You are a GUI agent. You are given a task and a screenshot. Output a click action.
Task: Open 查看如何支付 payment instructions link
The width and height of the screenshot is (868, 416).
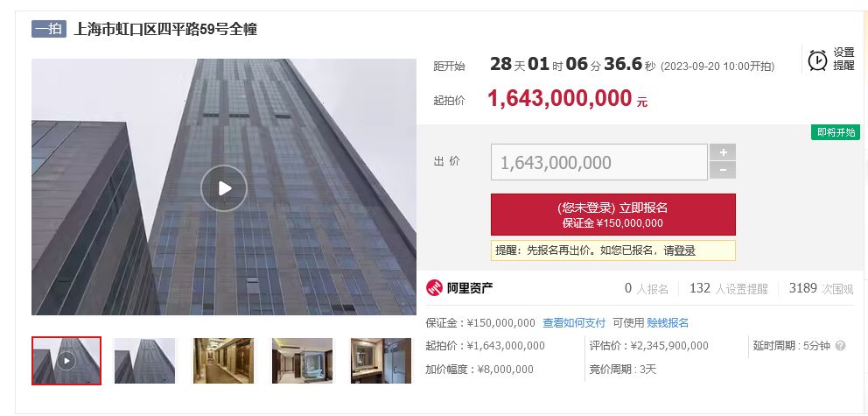574,322
